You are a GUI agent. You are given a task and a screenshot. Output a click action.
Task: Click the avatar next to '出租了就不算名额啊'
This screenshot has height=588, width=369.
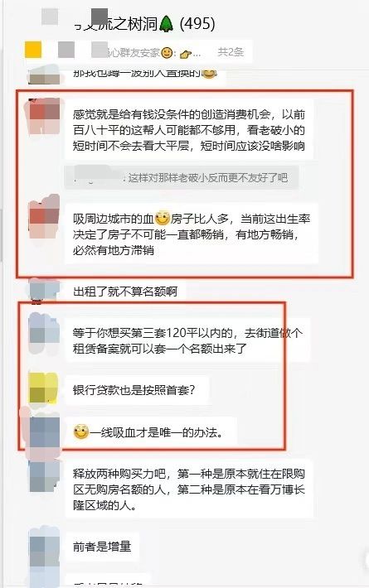(44, 291)
